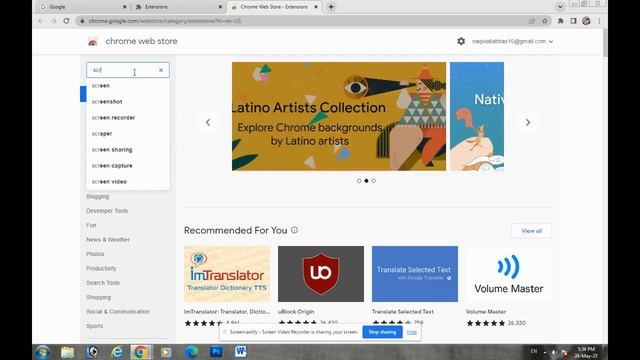Open Latino Artists Collection banner

(339, 116)
